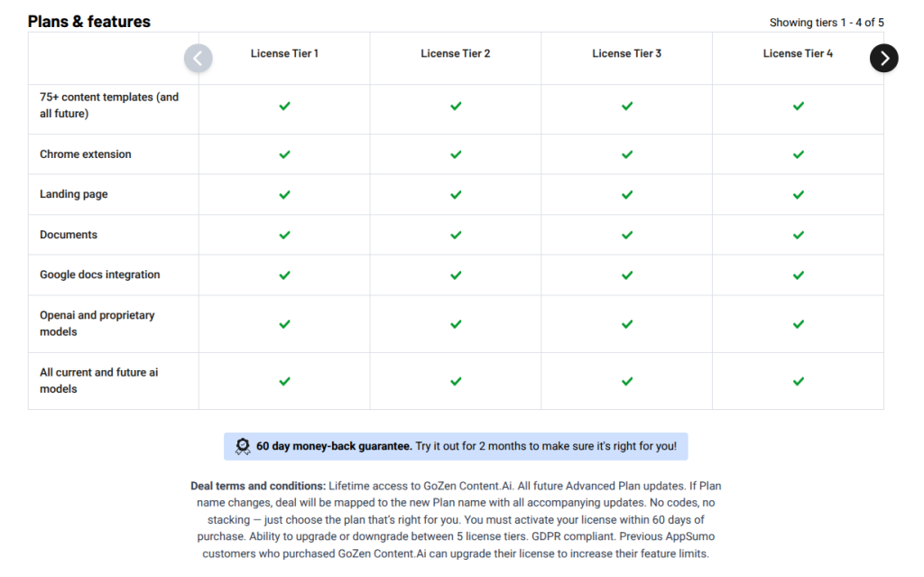Click the Chrome extension feature row label
The image size is (924, 577).
[x=86, y=154]
